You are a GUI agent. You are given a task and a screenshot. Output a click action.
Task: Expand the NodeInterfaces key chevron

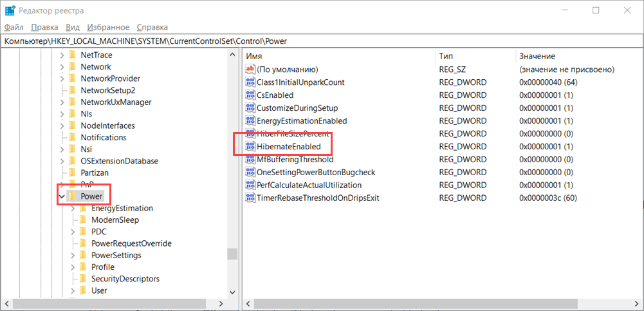(62, 126)
